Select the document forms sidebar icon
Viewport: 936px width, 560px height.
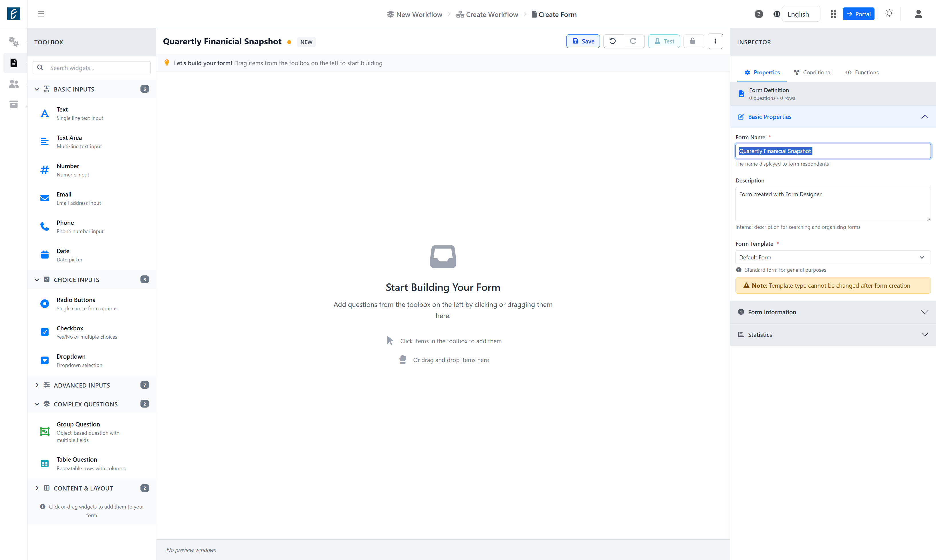[x=13, y=63]
